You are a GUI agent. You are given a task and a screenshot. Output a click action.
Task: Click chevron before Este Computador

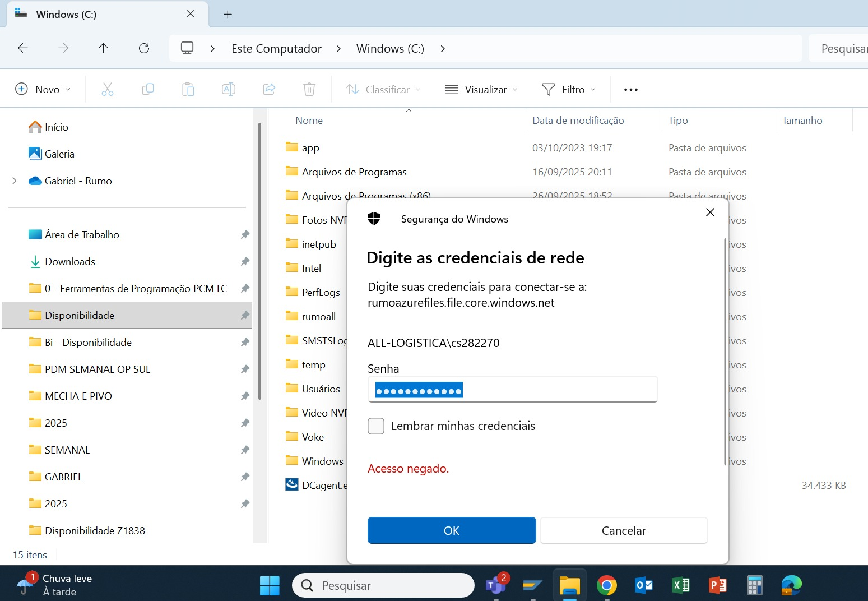(212, 49)
